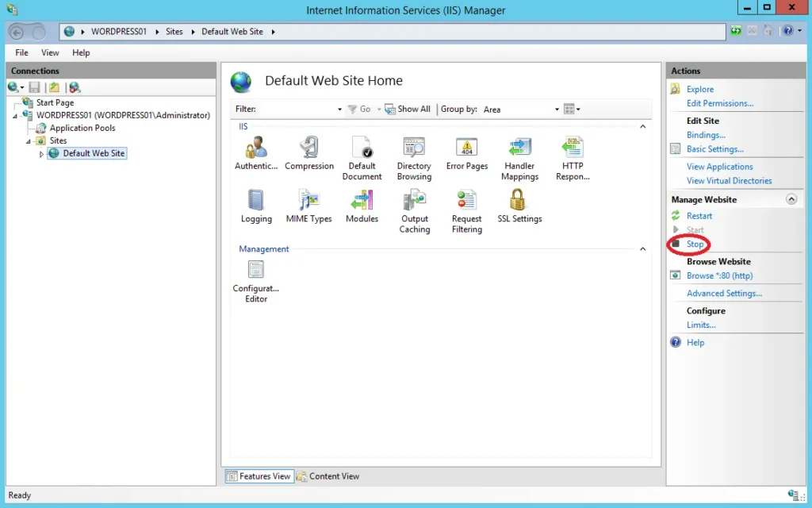Click the Stop website link
Screen dimensions: 812x508
[x=695, y=244]
